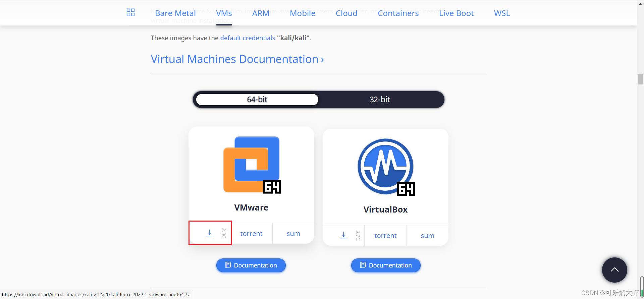Select the 64-bit toggle option
Viewport: 644px width, 299px height.
click(257, 100)
